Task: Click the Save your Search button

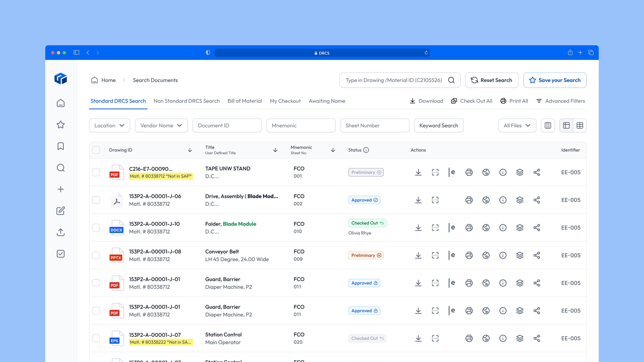Action: 555,80
